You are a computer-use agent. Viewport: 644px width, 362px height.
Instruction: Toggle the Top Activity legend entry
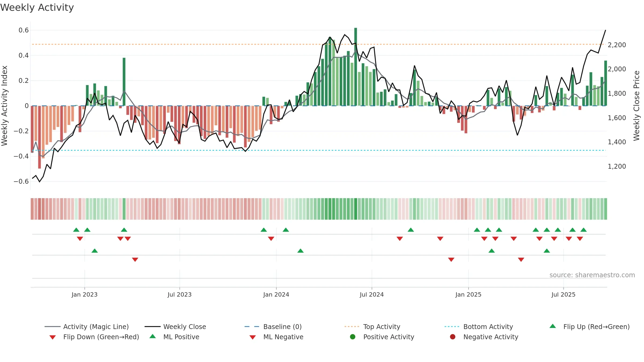click(x=372, y=327)
